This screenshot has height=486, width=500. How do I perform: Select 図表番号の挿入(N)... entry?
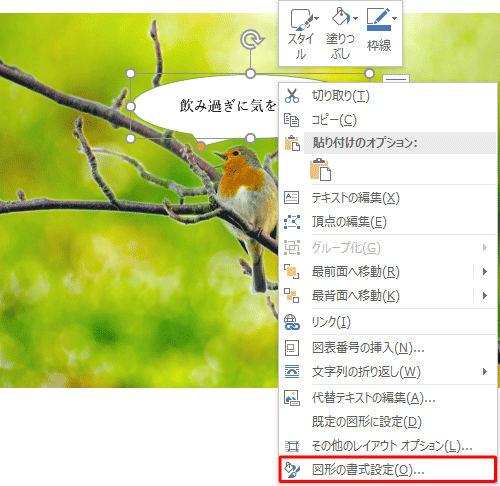[388, 348]
